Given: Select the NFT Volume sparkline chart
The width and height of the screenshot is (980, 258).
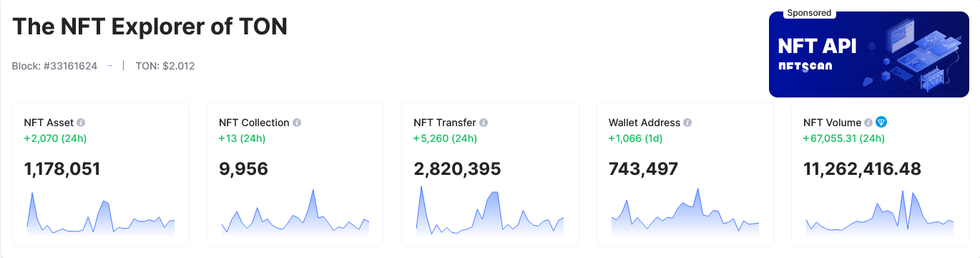Looking at the screenshot, I should [x=880, y=211].
